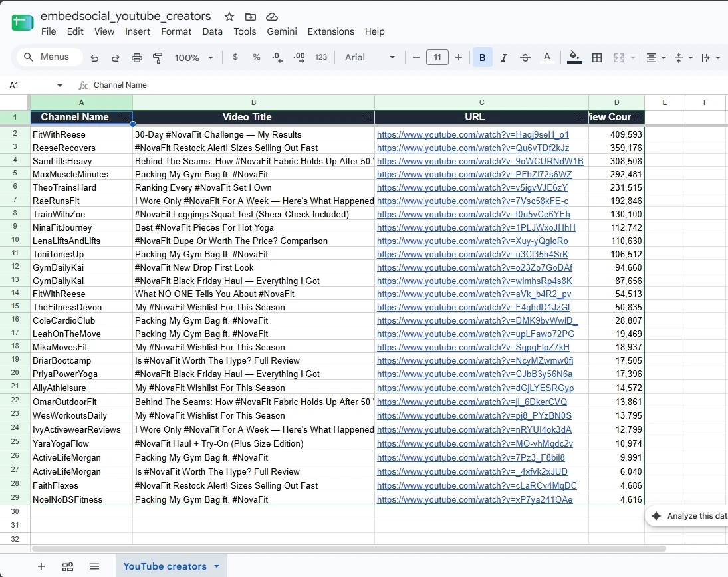
Task: Open the Format menu
Action: (x=176, y=31)
